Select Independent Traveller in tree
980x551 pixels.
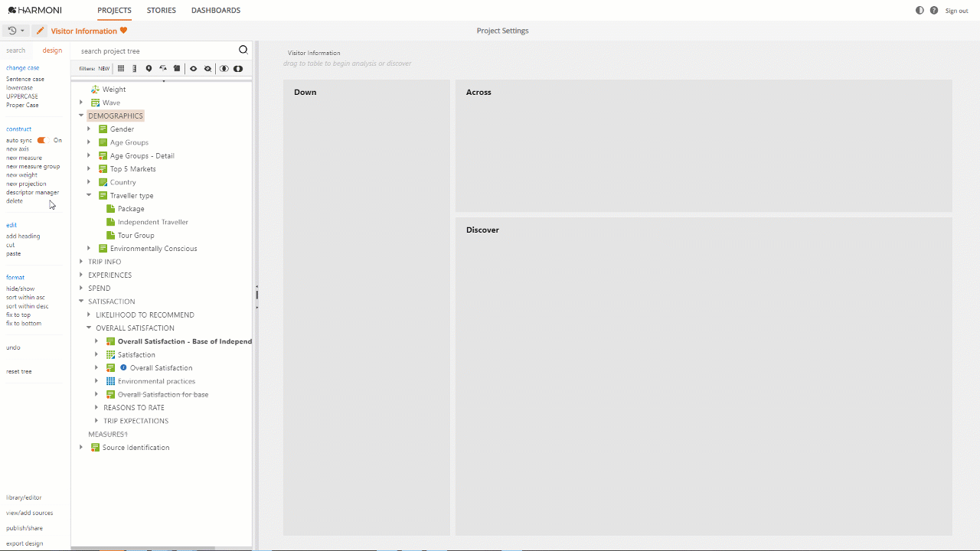tap(153, 222)
